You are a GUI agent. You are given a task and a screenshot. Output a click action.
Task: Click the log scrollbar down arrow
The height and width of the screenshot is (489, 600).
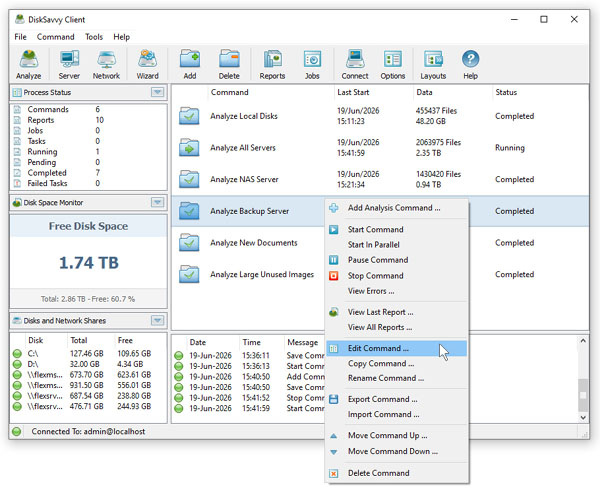583,417
